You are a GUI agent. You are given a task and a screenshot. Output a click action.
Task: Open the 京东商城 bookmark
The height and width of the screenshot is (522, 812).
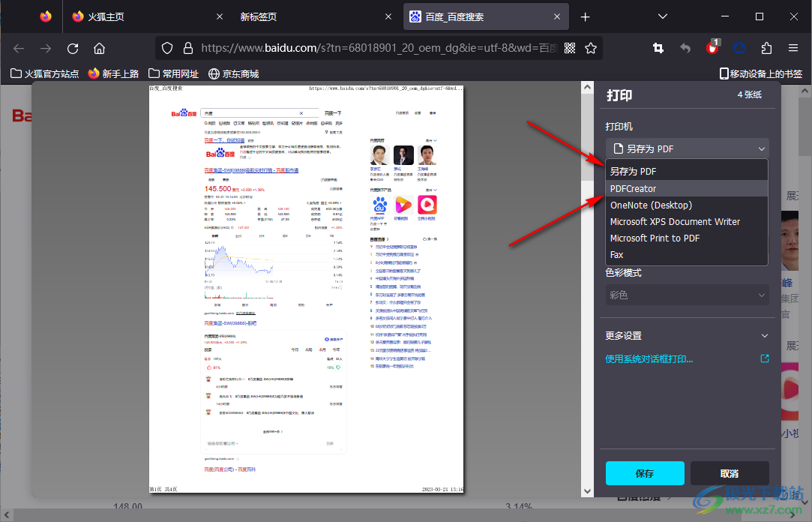(x=234, y=73)
